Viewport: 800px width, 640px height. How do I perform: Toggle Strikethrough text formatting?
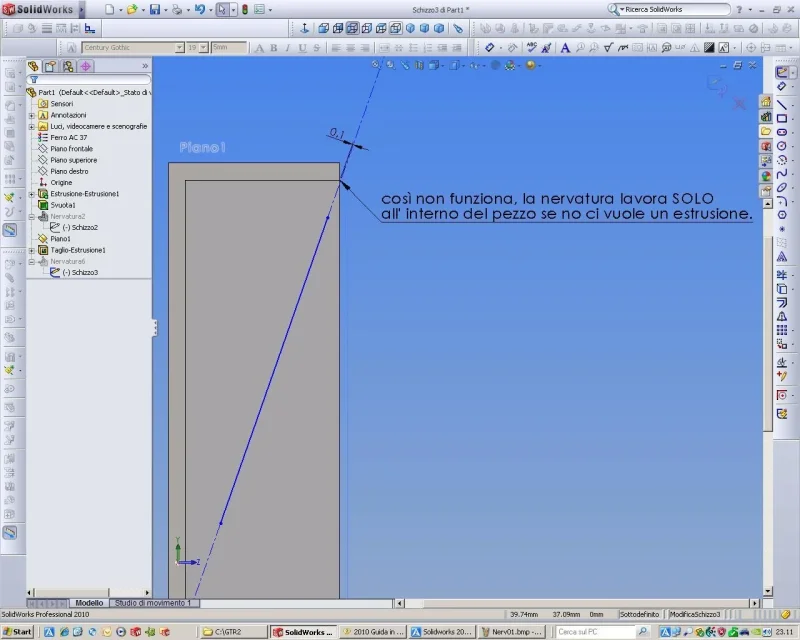(x=316, y=47)
